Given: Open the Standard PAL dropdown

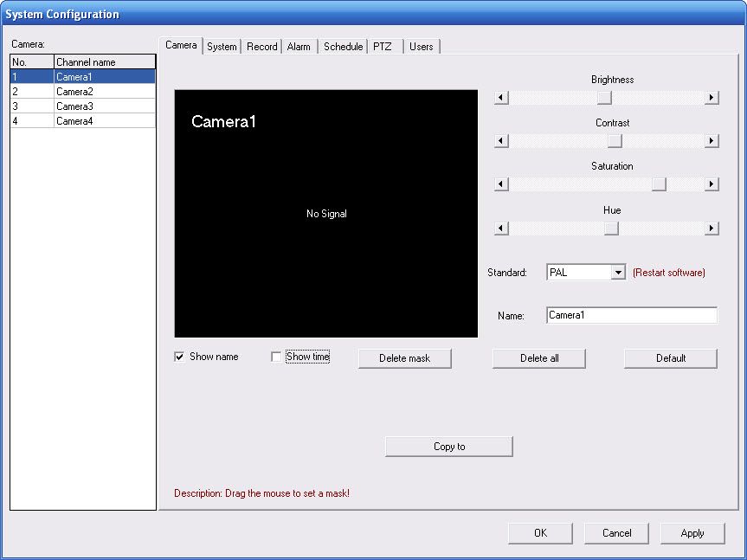Looking at the screenshot, I should [617, 273].
